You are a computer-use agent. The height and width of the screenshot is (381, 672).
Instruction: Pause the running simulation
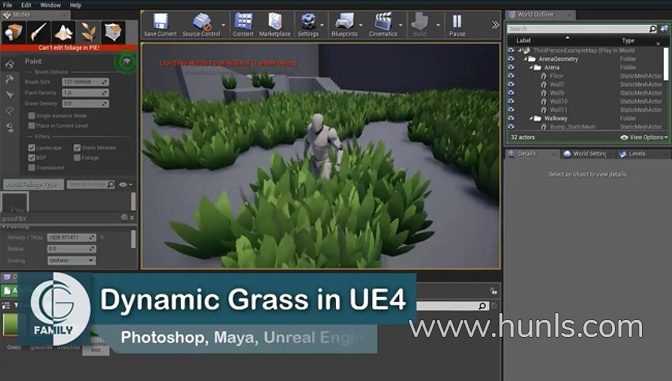click(x=457, y=24)
